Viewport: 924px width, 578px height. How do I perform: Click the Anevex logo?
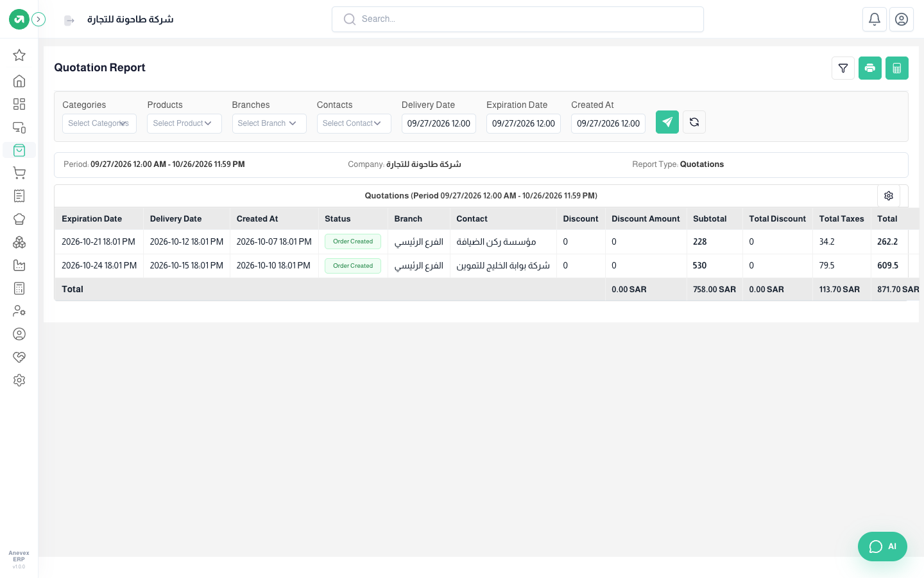pos(19,19)
